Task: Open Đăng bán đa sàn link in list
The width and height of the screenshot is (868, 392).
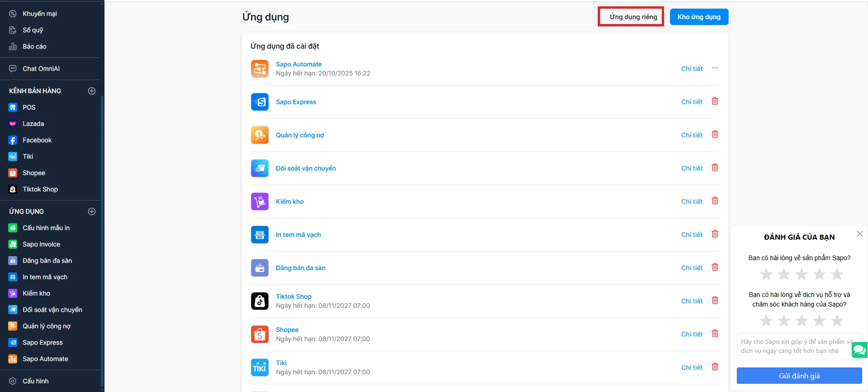Action: point(301,268)
